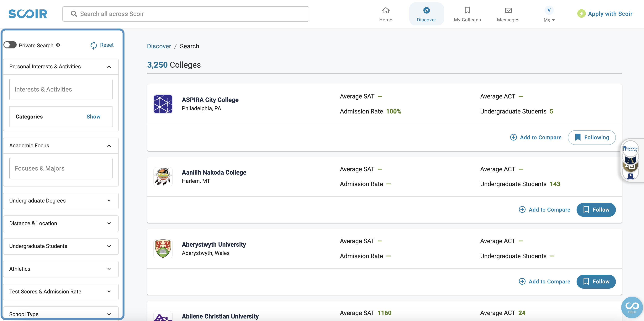The image size is (644, 321).
Task: Collapse the Academic Focus section
Action: pos(61,145)
